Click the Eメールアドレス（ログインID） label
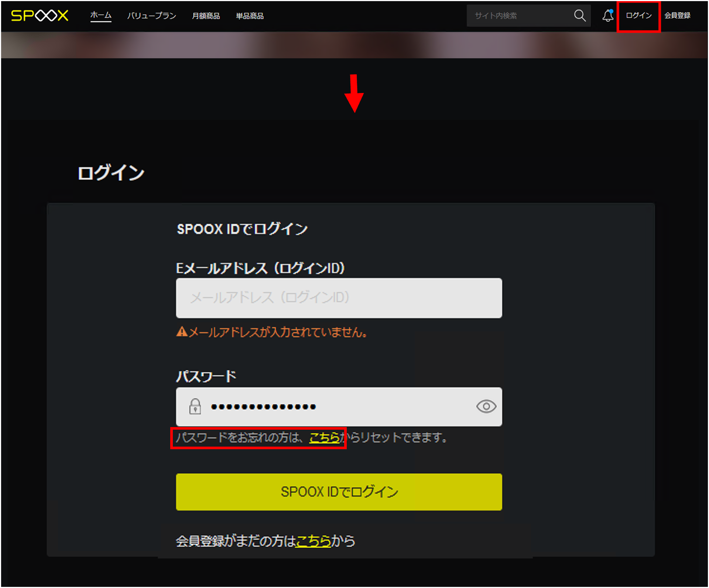 click(x=260, y=268)
